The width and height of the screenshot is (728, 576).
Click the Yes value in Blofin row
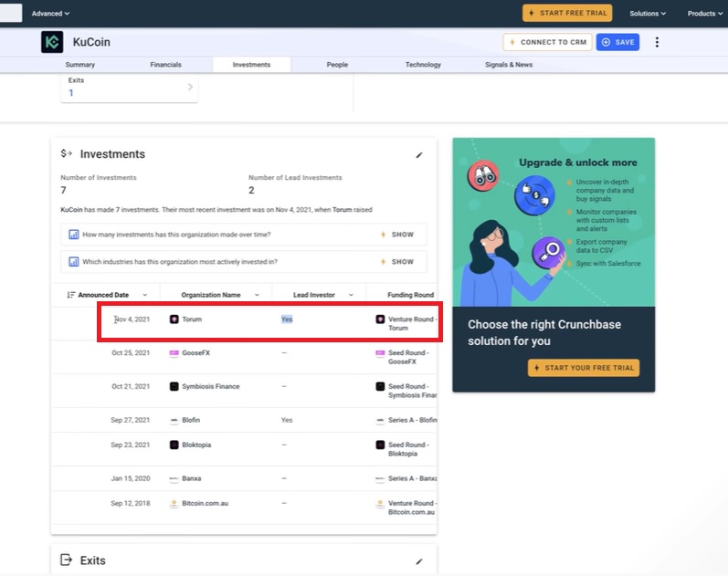[x=287, y=420]
